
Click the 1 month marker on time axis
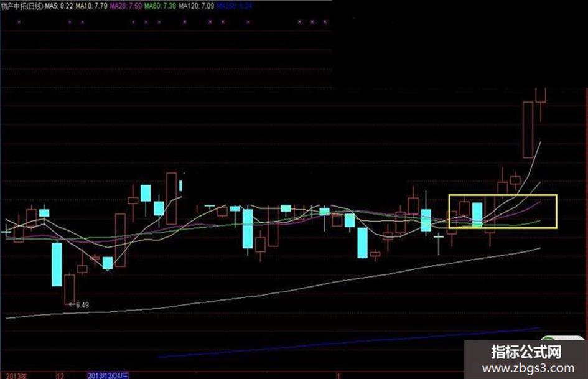(338, 376)
